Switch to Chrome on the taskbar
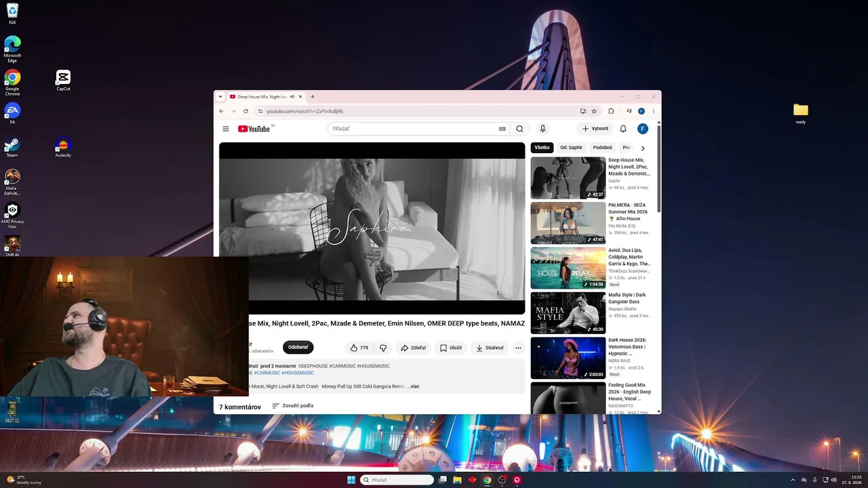868x488 pixels. pos(487,480)
